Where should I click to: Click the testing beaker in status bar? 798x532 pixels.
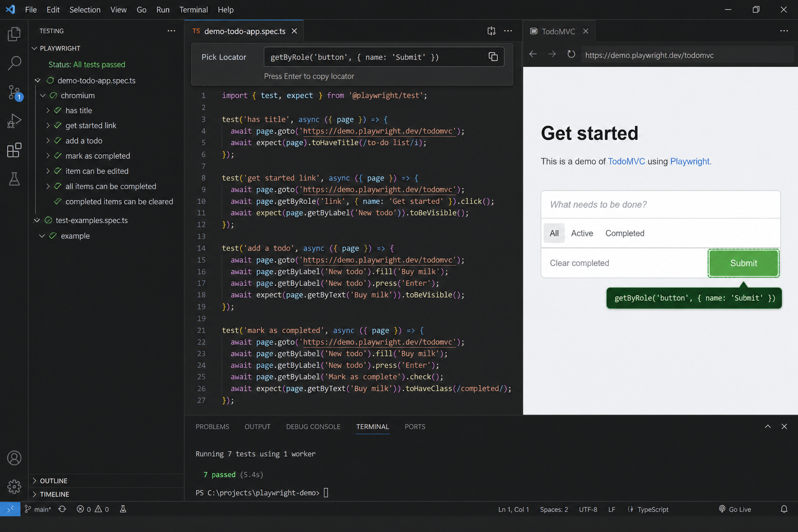point(123,509)
